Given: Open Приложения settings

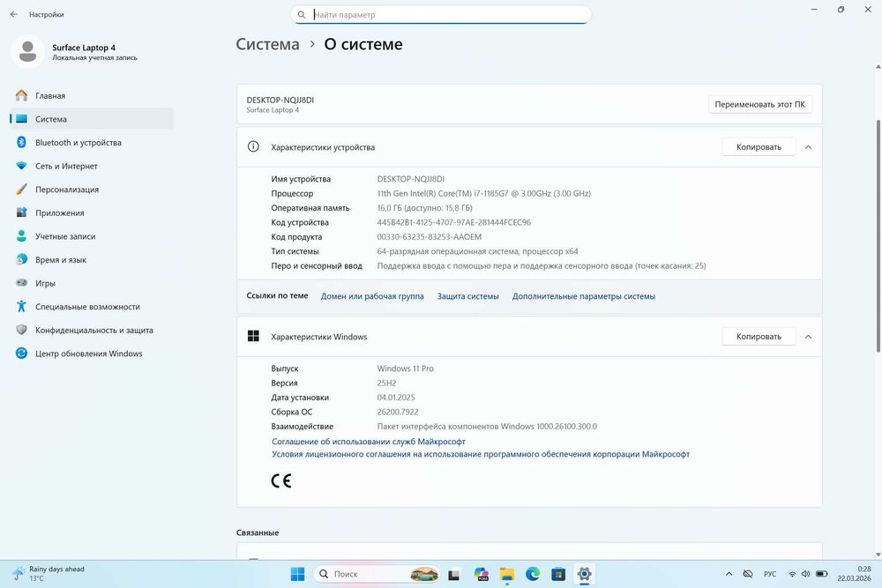Looking at the screenshot, I should tap(92, 213).
